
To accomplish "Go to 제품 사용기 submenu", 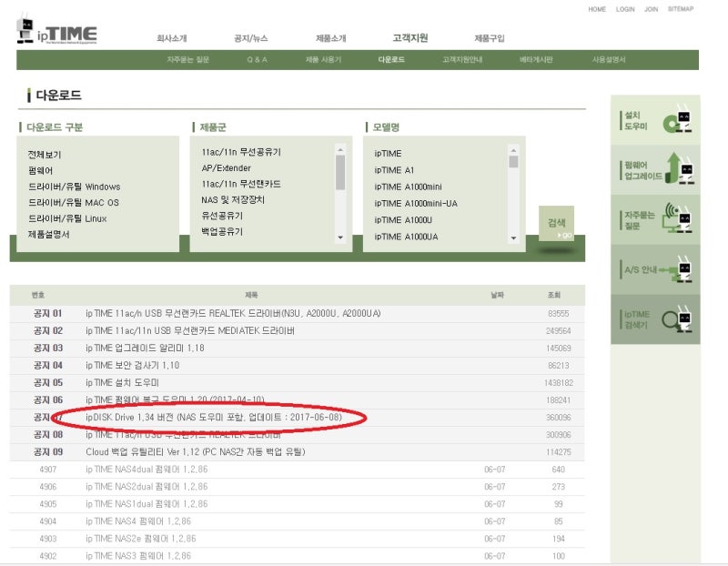I will [323, 59].
